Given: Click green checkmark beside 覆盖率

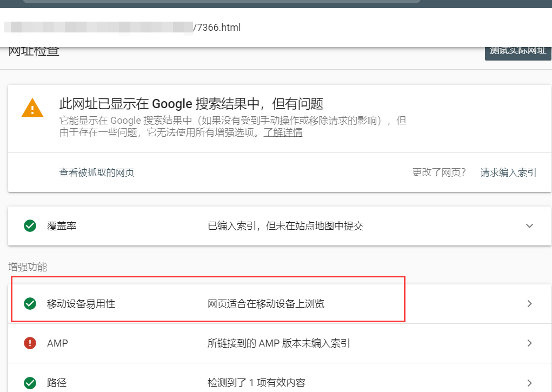Looking at the screenshot, I should coord(30,226).
